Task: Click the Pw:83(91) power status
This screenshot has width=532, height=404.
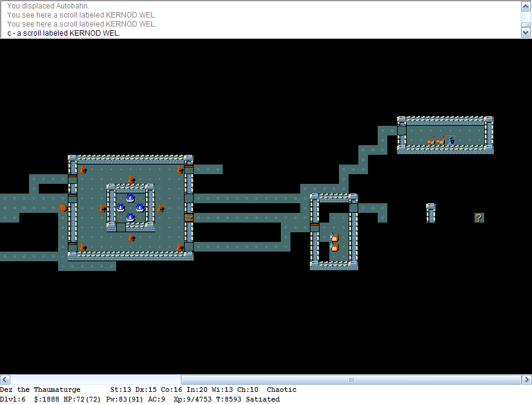Action: coord(125,399)
